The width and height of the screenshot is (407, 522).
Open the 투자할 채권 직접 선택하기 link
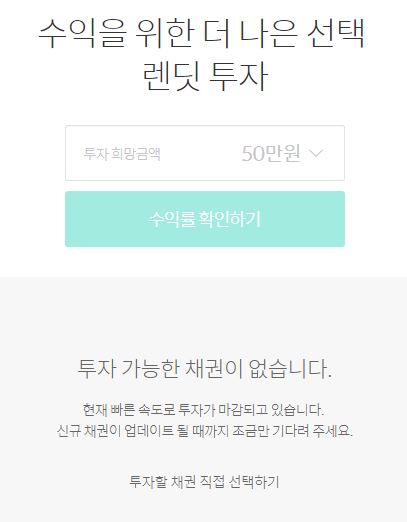click(x=204, y=481)
